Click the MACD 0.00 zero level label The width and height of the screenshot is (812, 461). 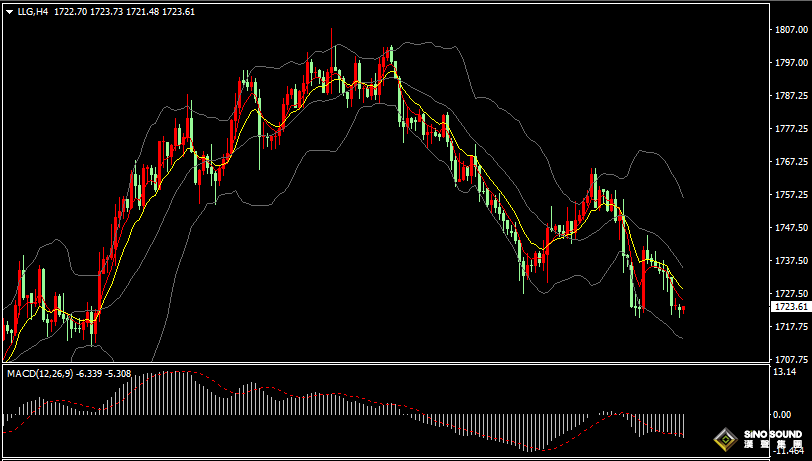tap(783, 414)
